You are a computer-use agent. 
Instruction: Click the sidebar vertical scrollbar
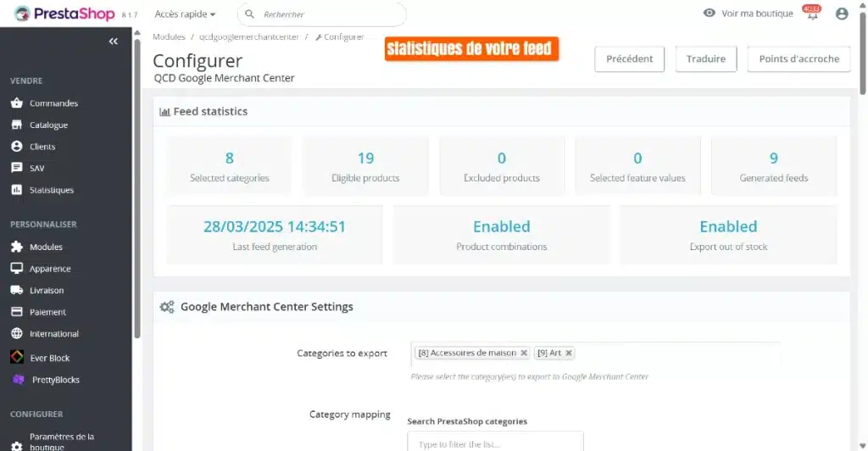(136, 188)
